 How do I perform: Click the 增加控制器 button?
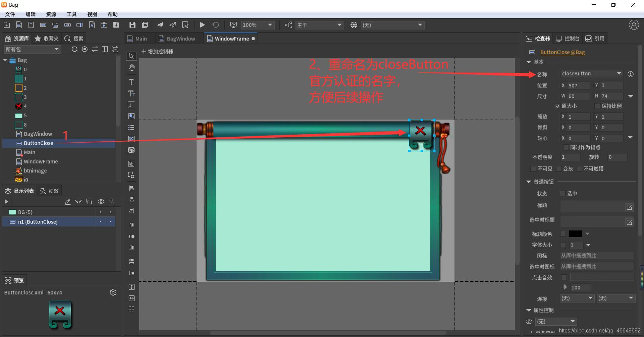pyautogui.click(x=157, y=52)
